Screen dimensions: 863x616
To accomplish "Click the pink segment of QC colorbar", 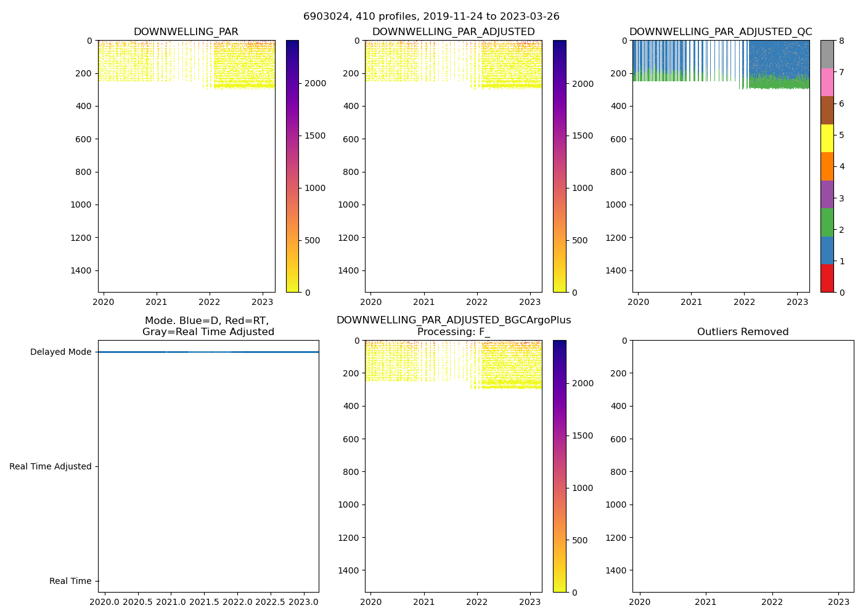I will [x=827, y=83].
